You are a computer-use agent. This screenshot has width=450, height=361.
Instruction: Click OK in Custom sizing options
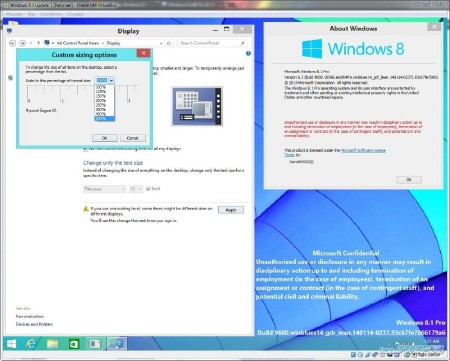point(105,138)
